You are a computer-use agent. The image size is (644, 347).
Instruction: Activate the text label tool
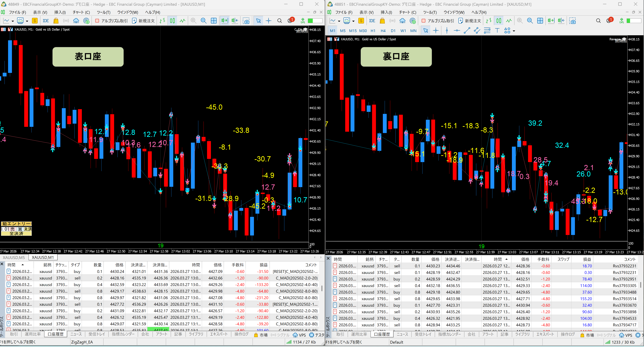pyautogui.click(x=497, y=31)
